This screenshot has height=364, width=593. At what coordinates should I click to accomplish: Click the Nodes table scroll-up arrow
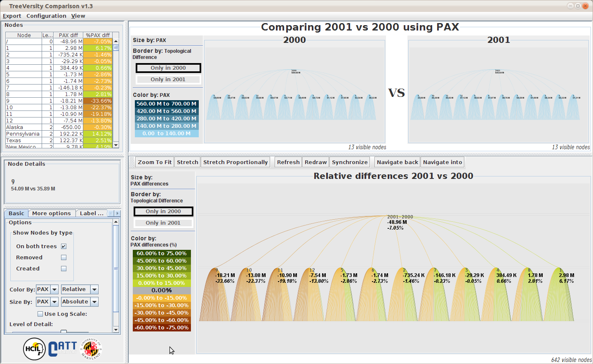pos(116,41)
